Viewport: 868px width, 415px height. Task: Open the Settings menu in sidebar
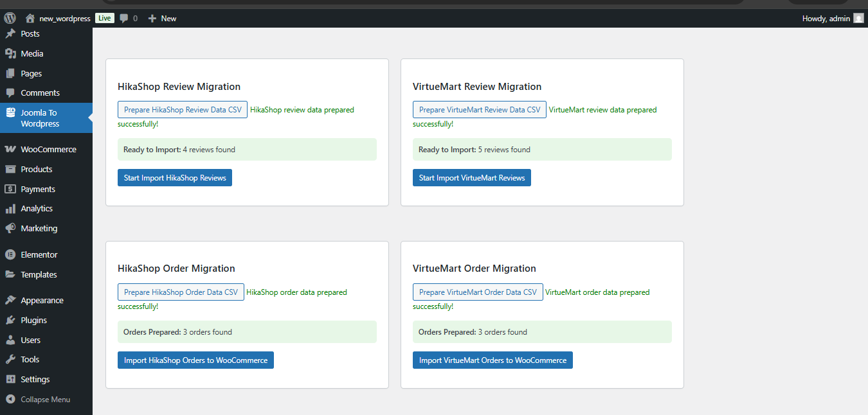click(x=35, y=379)
